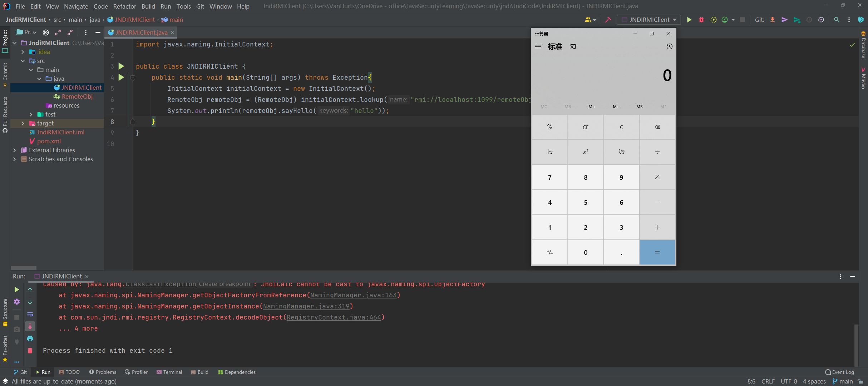868x386 pixels.
Task: Toggle calculator keep-on-top mode icon
Action: (x=573, y=46)
